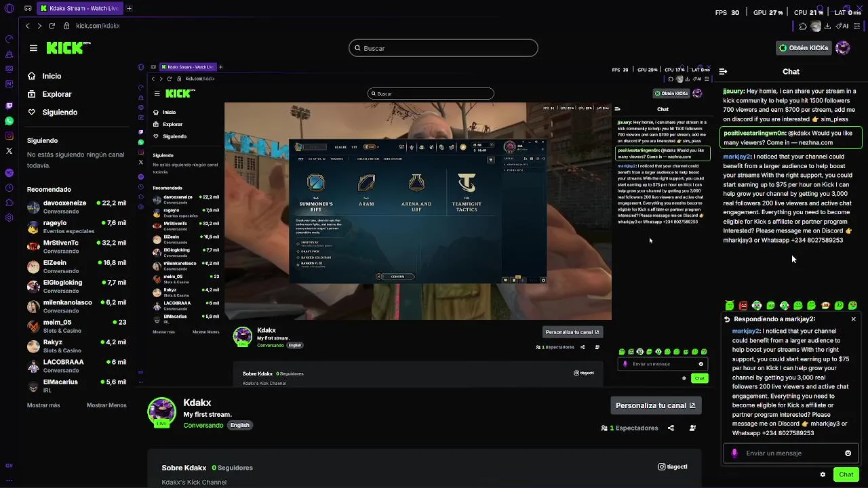
Task: Expand list with Mostrar más
Action: (x=43, y=405)
